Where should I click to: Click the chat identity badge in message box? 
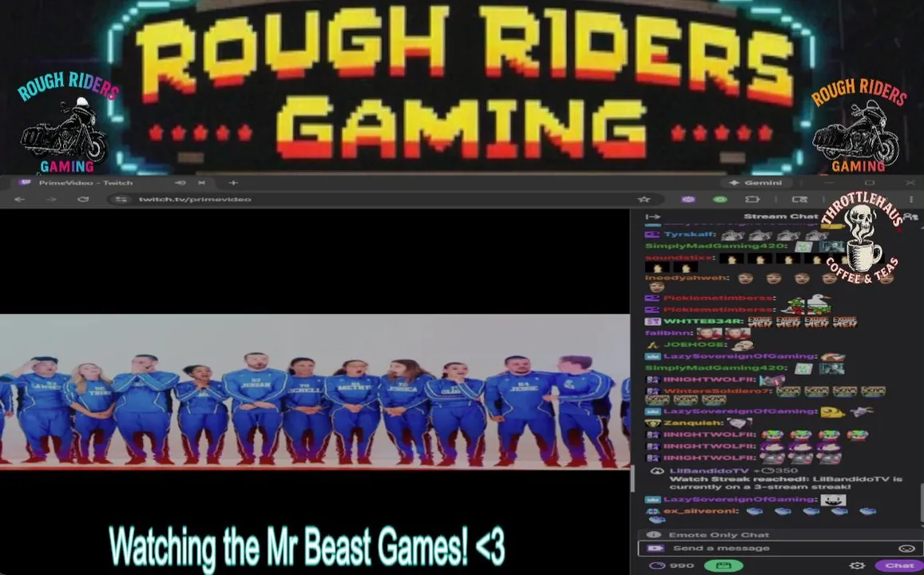coord(656,549)
